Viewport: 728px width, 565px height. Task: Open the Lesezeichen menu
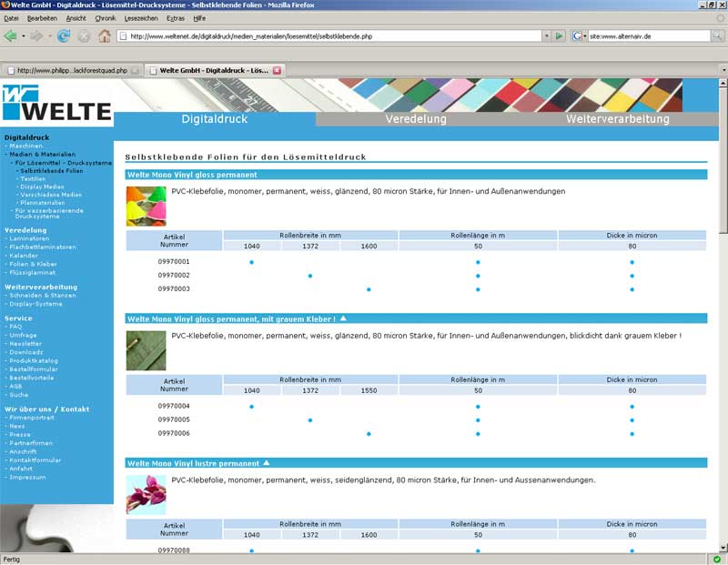(140, 18)
